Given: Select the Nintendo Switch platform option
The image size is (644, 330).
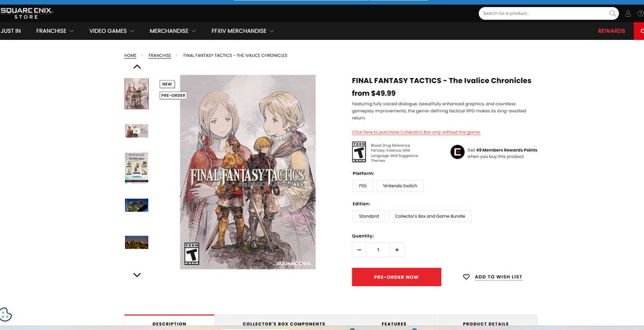Looking at the screenshot, I should click(x=400, y=186).
